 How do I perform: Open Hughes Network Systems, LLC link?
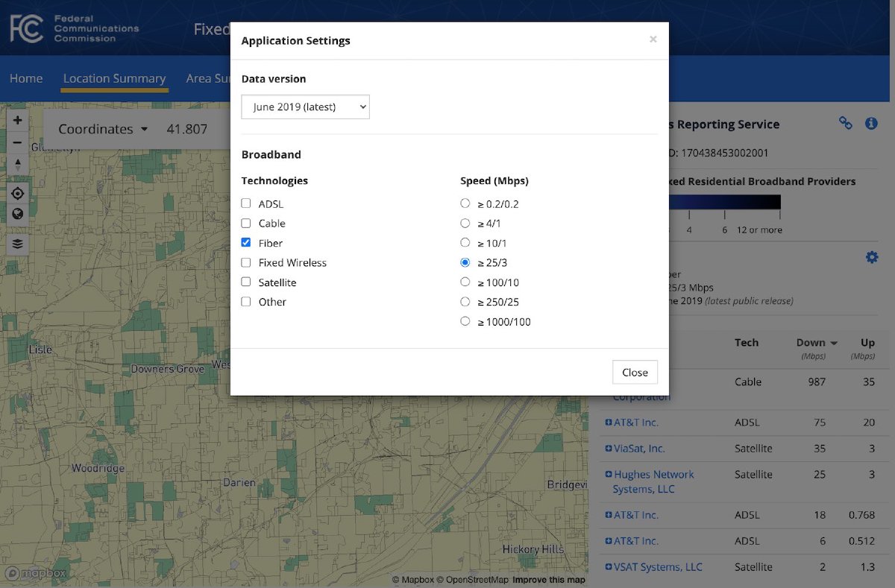tap(653, 481)
